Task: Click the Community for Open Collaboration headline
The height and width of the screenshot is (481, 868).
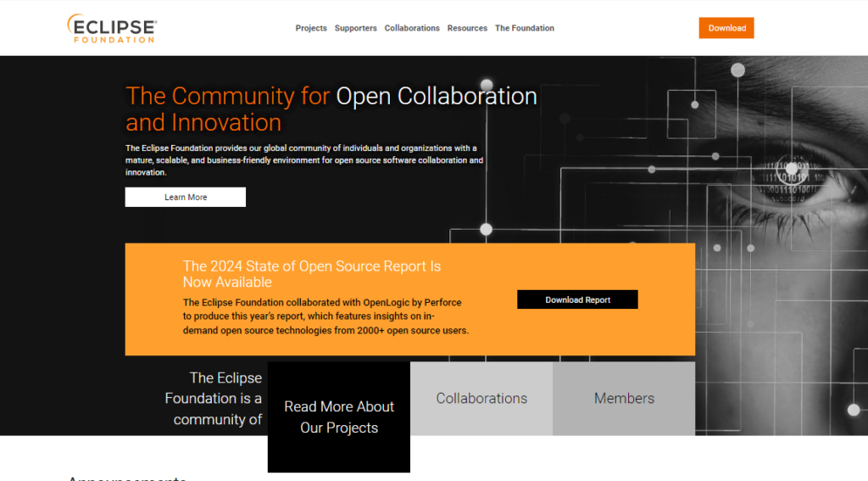Action: (x=331, y=109)
